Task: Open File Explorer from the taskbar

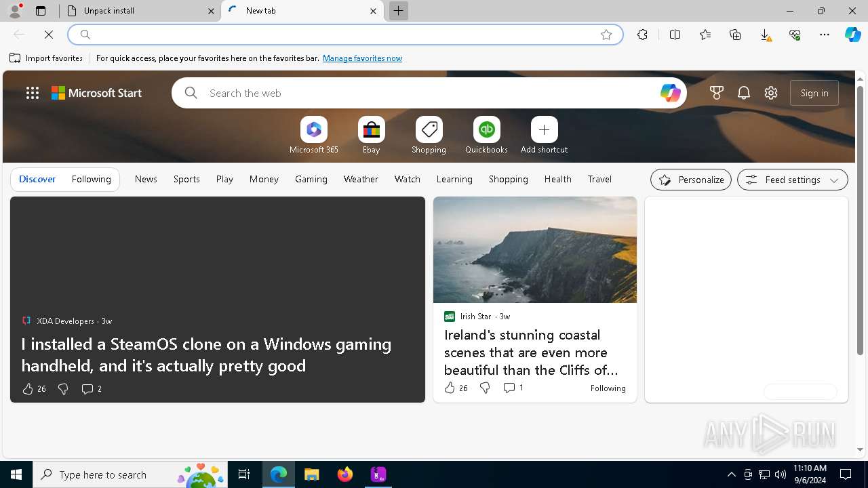Action: (x=311, y=474)
